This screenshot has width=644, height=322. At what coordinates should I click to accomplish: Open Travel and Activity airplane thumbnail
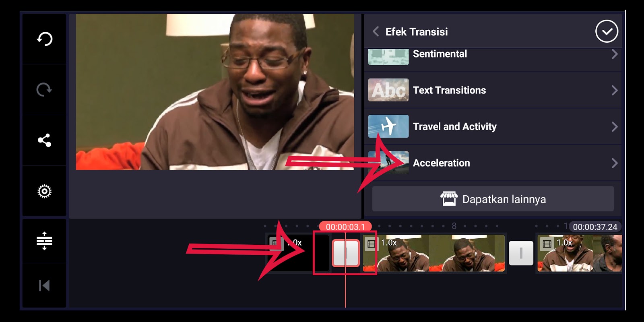tap(388, 126)
